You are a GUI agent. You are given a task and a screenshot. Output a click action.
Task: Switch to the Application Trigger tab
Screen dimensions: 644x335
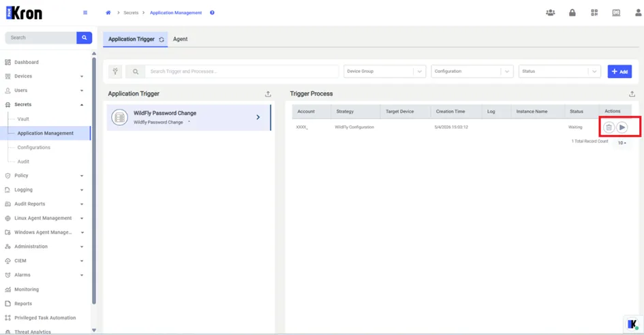pos(135,39)
